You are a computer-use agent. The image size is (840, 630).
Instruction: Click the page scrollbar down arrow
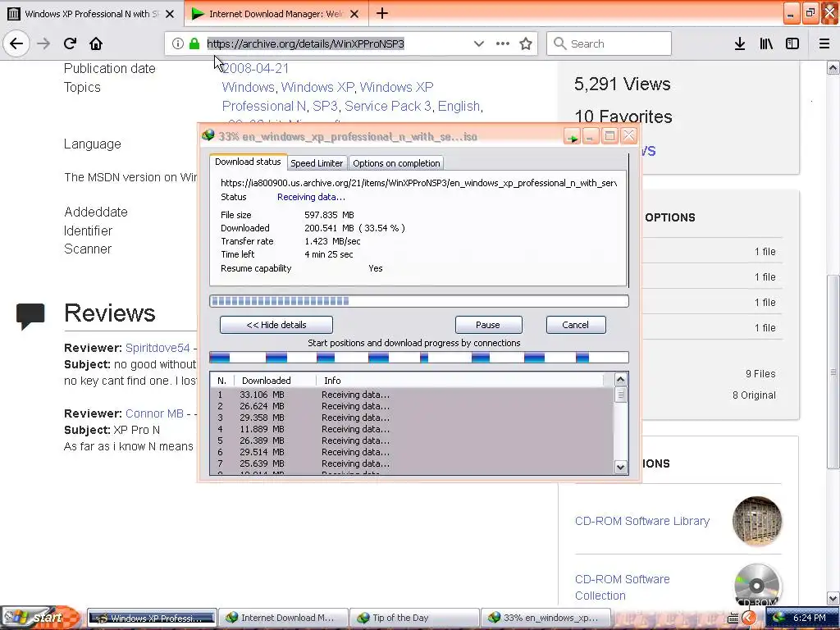pyautogui.click(x=833, y=598)
